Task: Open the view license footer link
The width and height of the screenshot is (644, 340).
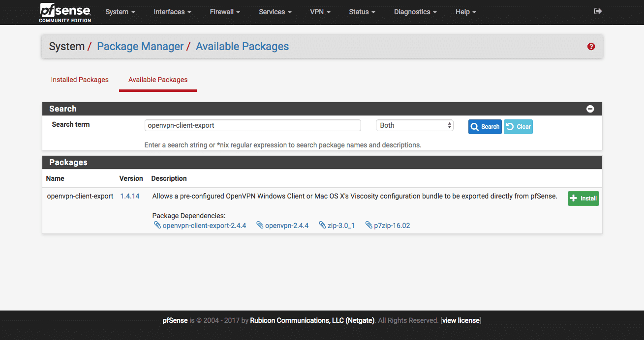Action: [461, 320]
